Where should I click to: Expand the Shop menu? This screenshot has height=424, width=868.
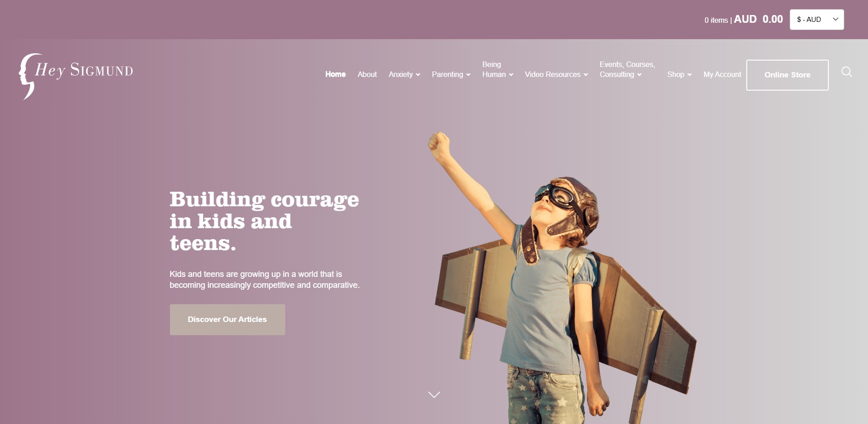pyautogui.click(x=679, y=74)
